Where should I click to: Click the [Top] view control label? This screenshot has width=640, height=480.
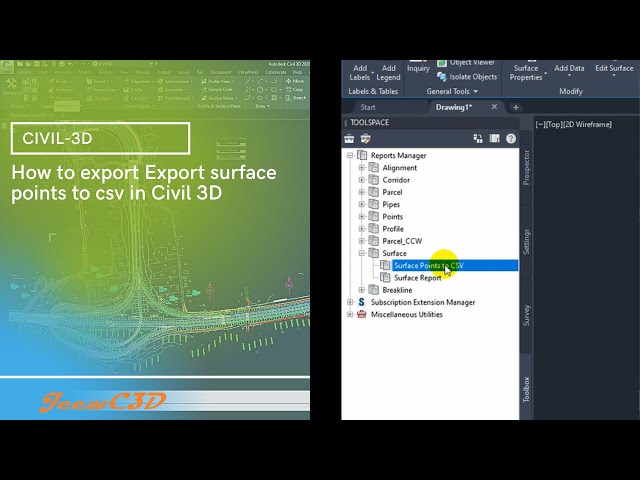pyautogui.click(x=554, y=124)
